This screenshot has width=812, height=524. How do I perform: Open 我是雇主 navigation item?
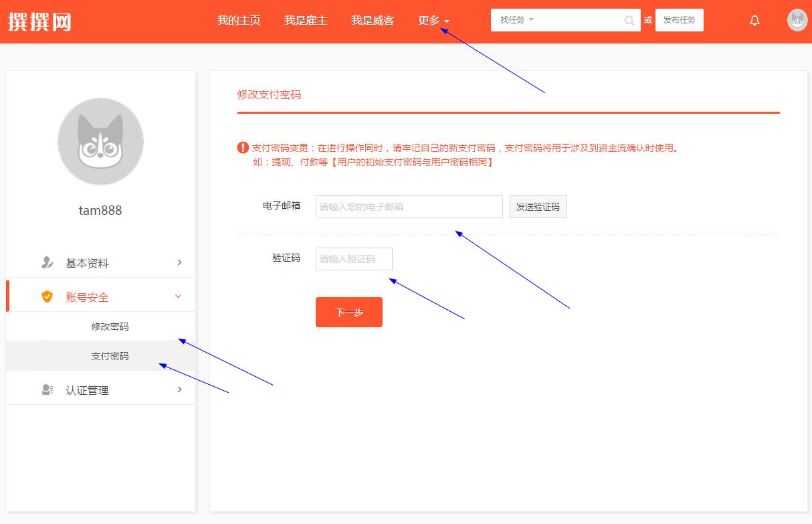click(306, 21)
